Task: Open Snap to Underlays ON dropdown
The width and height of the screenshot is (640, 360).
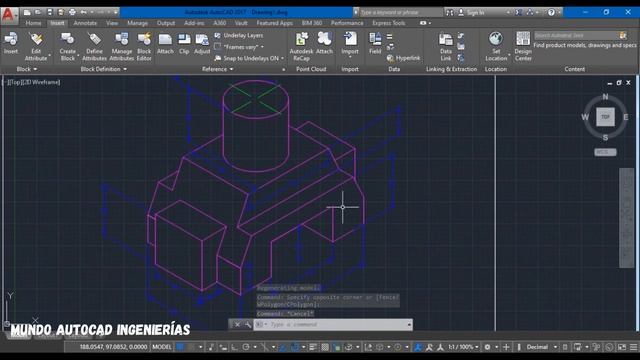Action: pos(282,58)
